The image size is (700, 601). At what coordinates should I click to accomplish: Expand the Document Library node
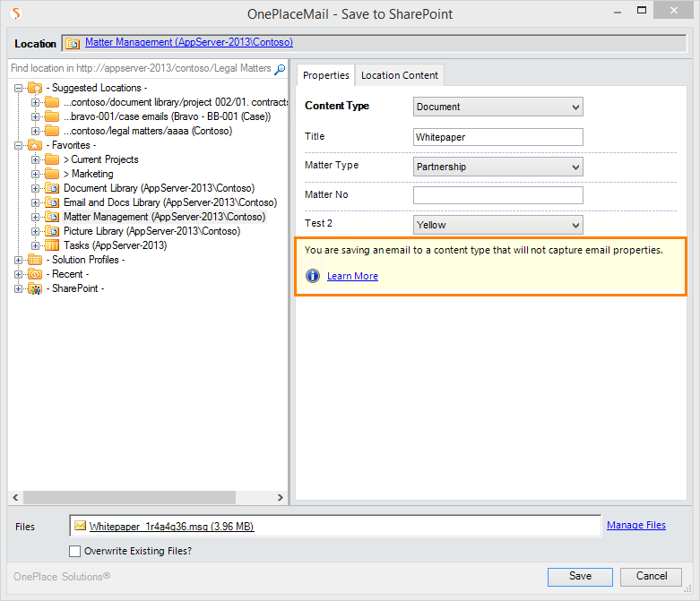tap(35, 188)
